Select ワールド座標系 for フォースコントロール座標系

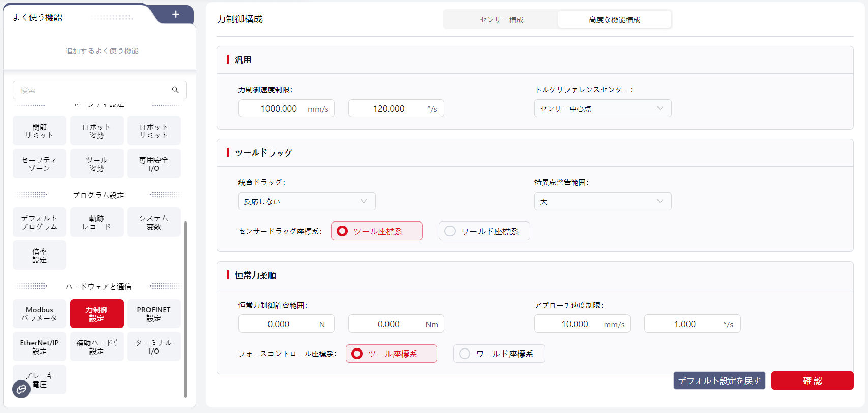click(x=498, y=354)
